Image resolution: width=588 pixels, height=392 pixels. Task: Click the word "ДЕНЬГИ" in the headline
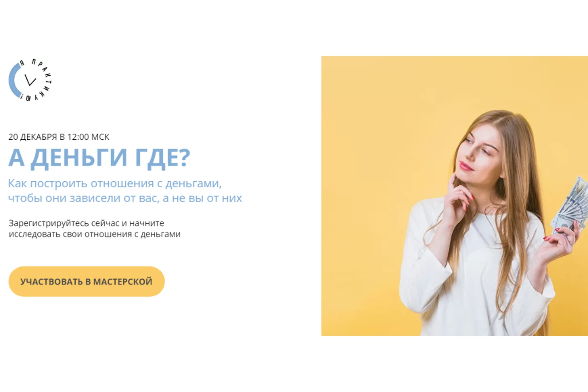pyautogui.click(x=79, y=158)
